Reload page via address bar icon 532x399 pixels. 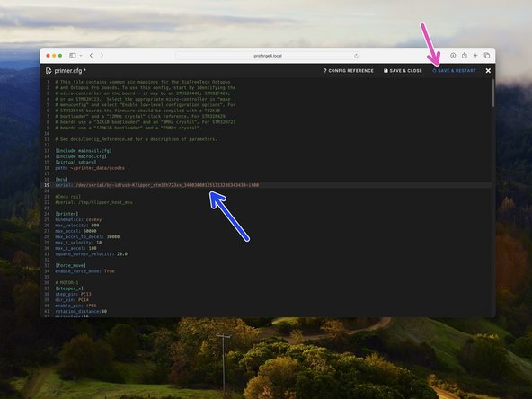point(356,56)
